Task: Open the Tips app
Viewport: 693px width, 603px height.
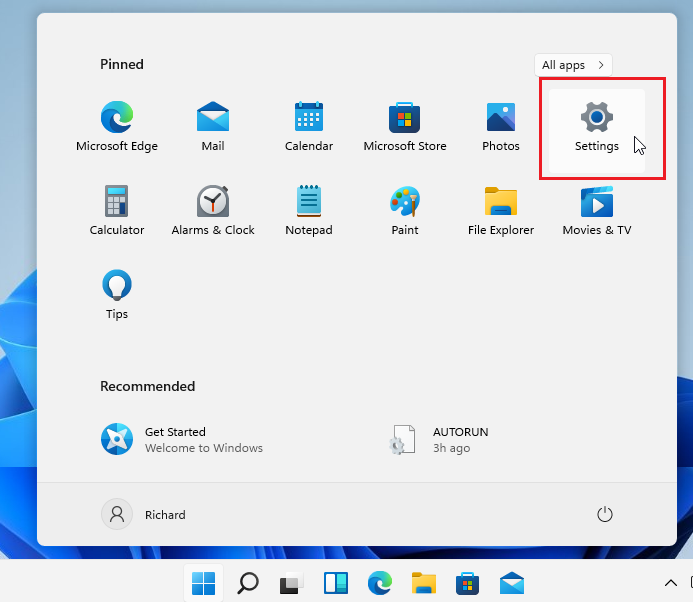Action: click(x=117, y=295)
